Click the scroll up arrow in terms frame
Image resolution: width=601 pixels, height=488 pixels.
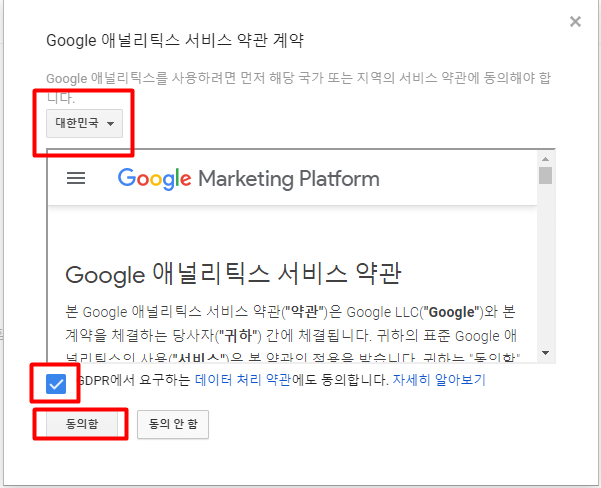coord(545,159)
